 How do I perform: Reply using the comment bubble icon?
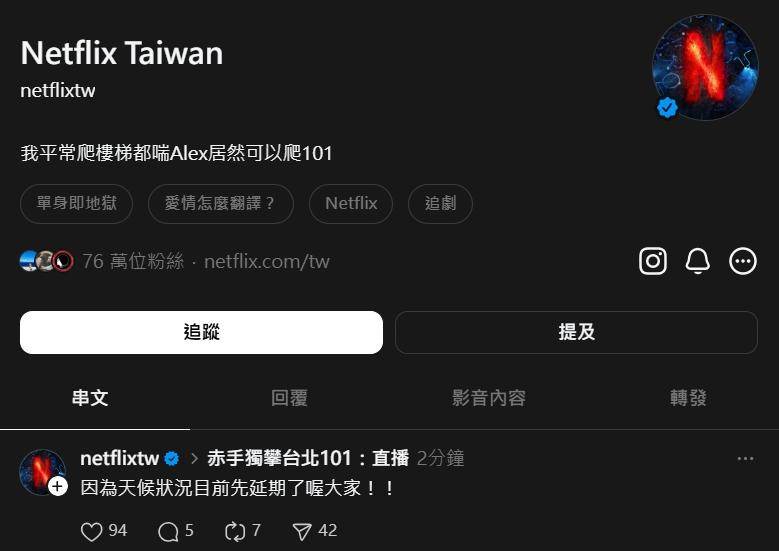(x=168, y=531)
